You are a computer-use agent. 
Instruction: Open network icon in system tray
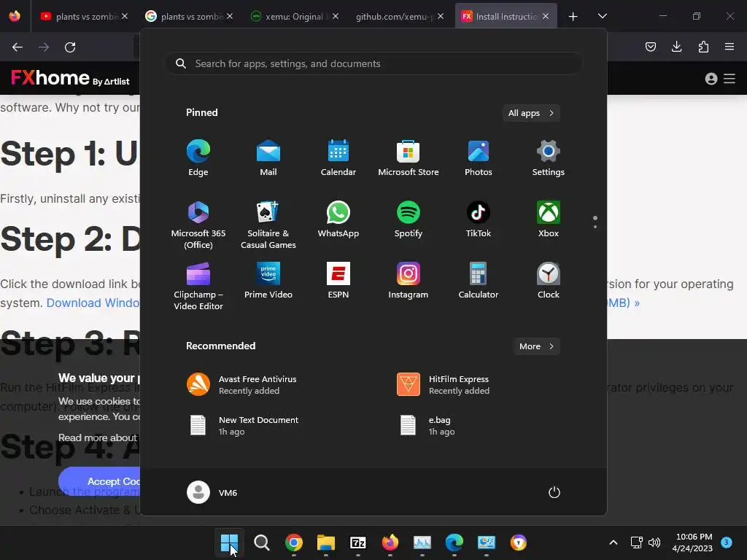(636, 542)
